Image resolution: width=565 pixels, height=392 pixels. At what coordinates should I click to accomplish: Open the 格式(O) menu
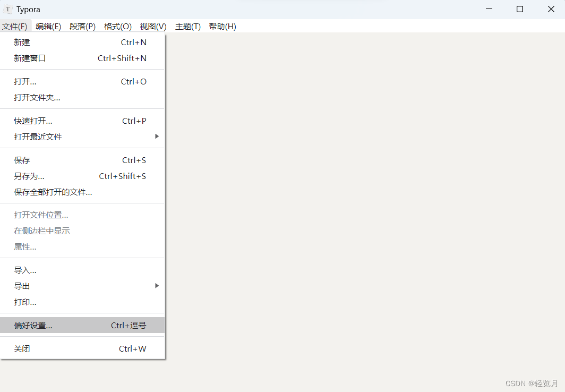click(117, 27)
